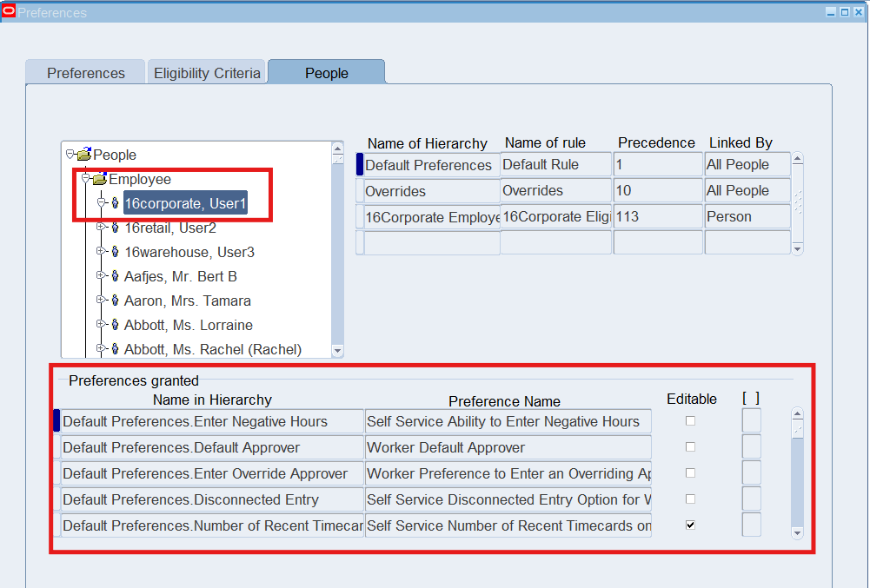Click person icon beside 16warehouse, User3
The width and height of the screenshot is (870, 588).
[x=116, y=252]
